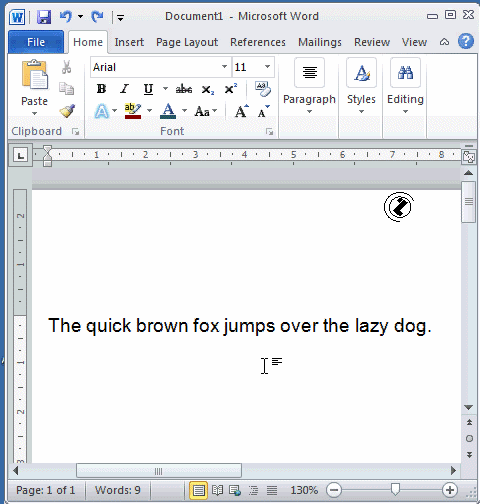The height and width of the screenshot is (504, 480).
Task: Click the Cut scissors icon
Action: pyautogui.click(x=66, y=67)
